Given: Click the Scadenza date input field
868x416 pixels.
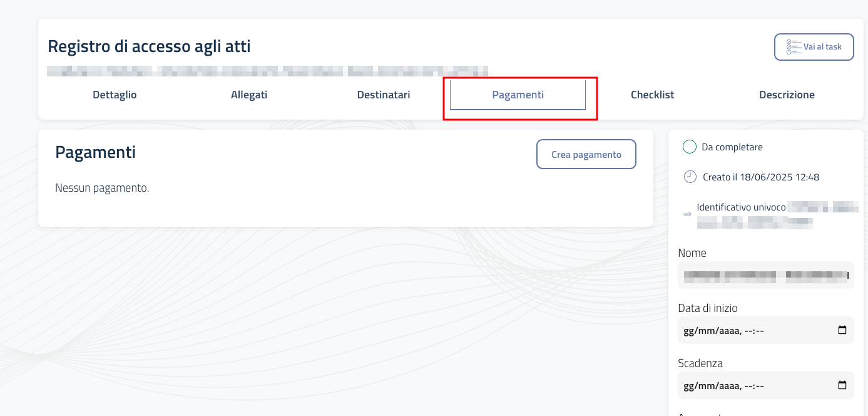Looking at the screenshot, I should pyautogui.click(x=751, y=385).
